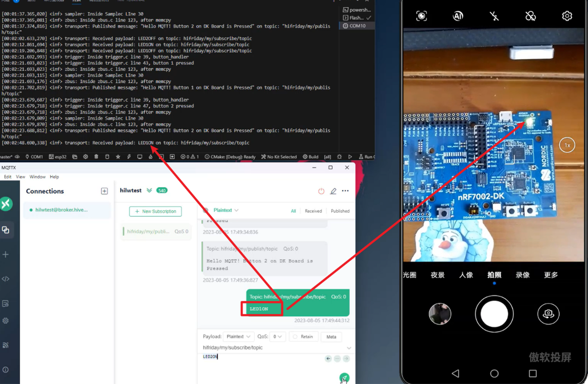The width and height of the screenshot is (588, 384).
Task: Click the middle minus payload history button
Action: 337,359
